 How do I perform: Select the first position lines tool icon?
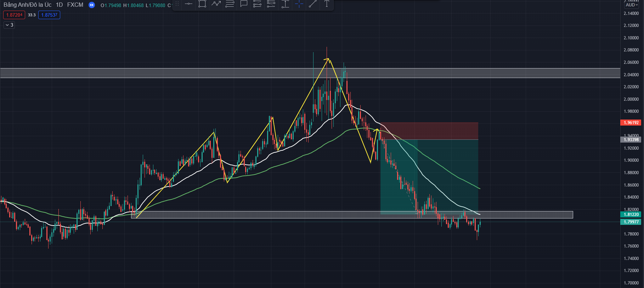point(258,4)
